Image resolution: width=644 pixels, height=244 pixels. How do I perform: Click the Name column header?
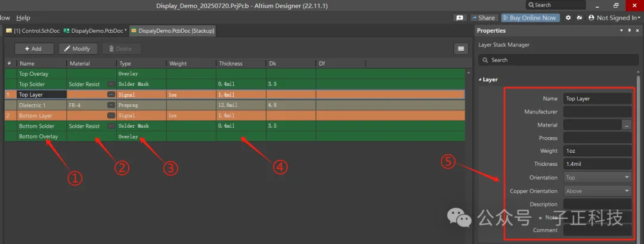[42, 64]
